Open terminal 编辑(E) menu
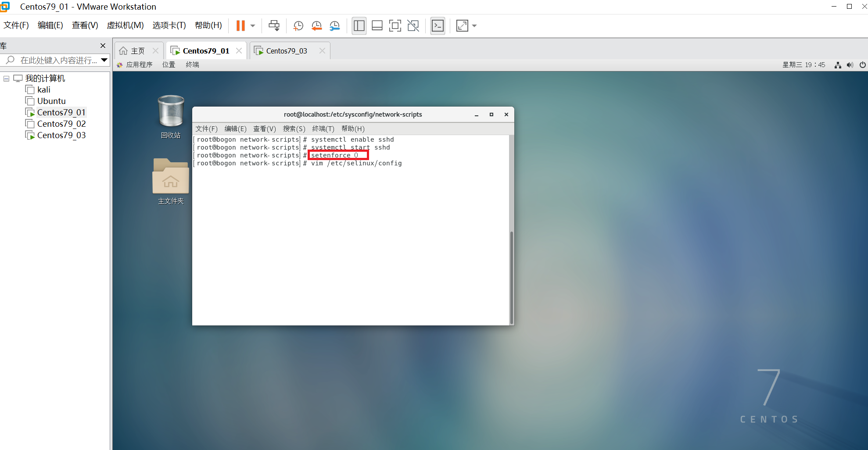868x450 pixels. point(235,129)
